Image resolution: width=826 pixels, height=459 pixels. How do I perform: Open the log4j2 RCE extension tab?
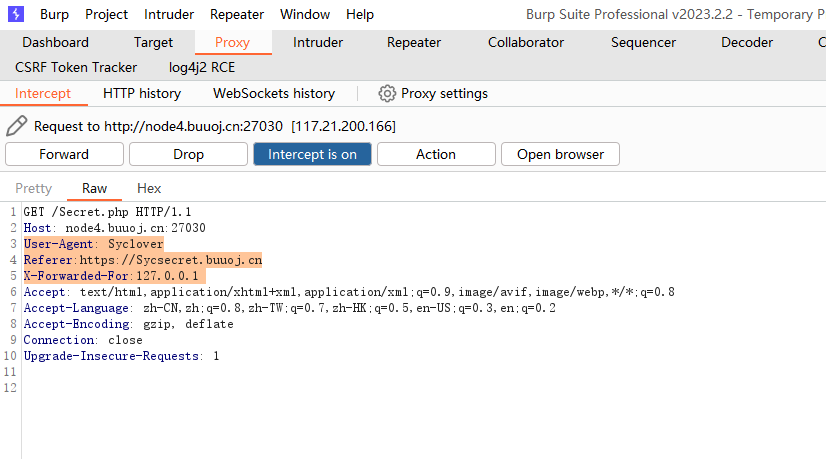click(202, 67)
